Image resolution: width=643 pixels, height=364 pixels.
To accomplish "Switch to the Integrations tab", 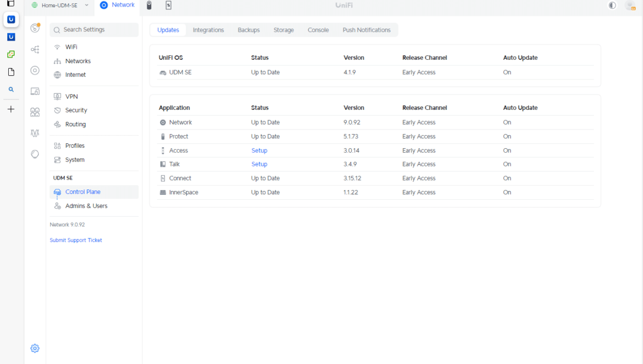I will click(208, 30).
